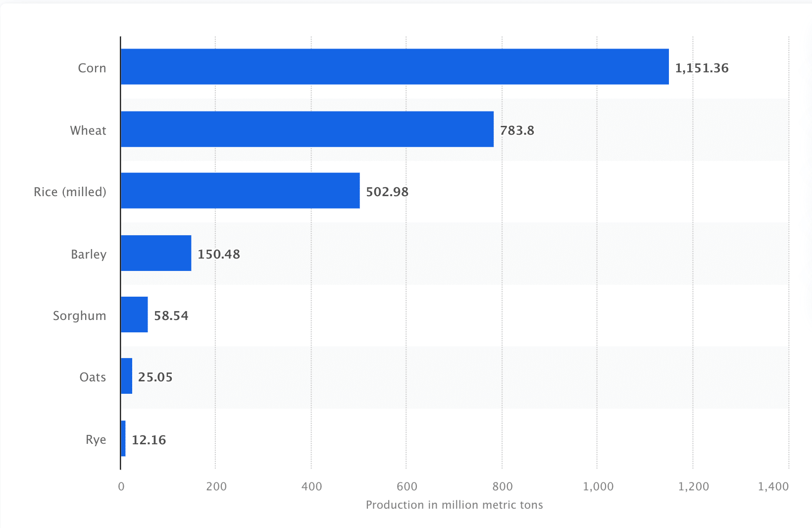This screenshot has height=528, width=812.
Task: Select the Sorghum category label
Action: coord(79,316)
